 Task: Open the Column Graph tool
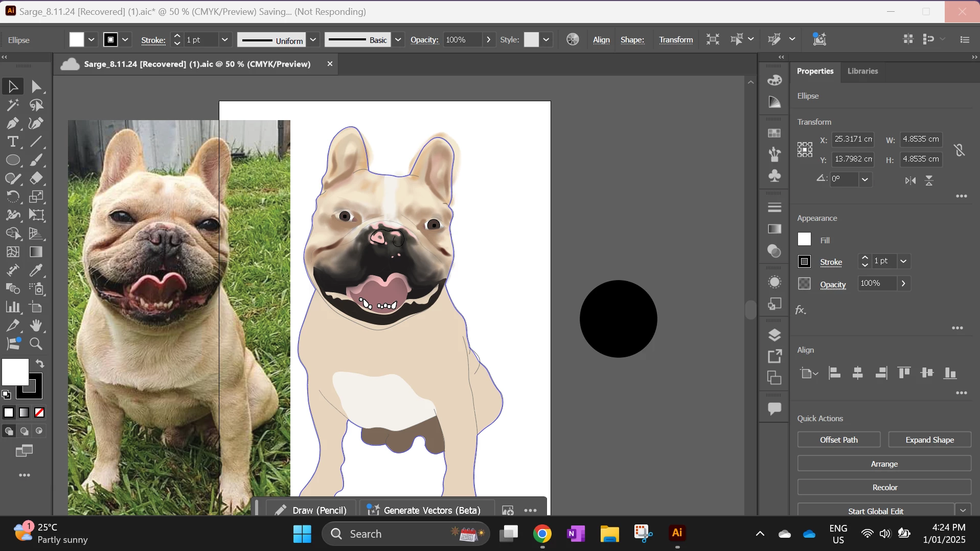(13, 307)
